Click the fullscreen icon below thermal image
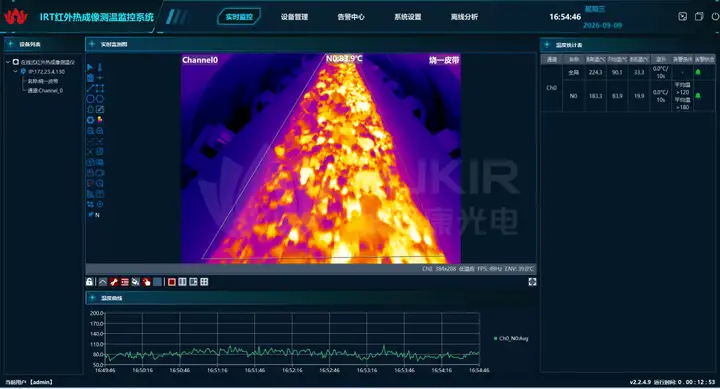Screen dimensions: 720x389 (x=532, y=282)
